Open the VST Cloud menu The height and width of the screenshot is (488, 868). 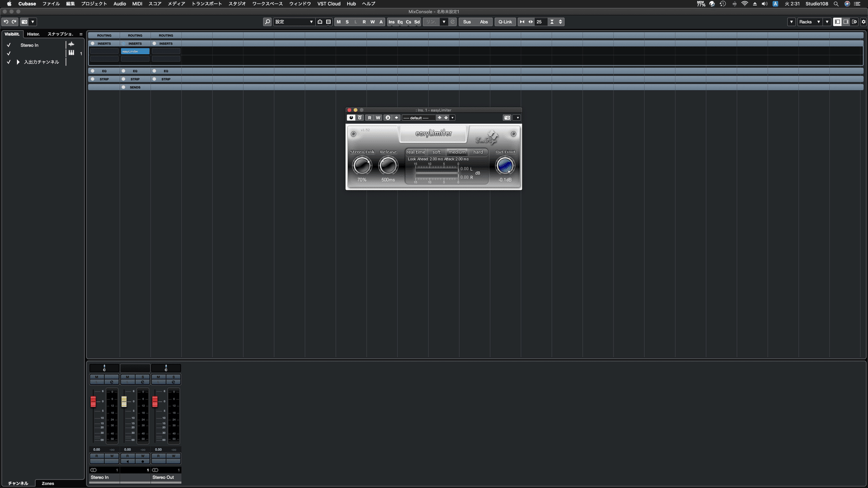[x=329, y=4]
